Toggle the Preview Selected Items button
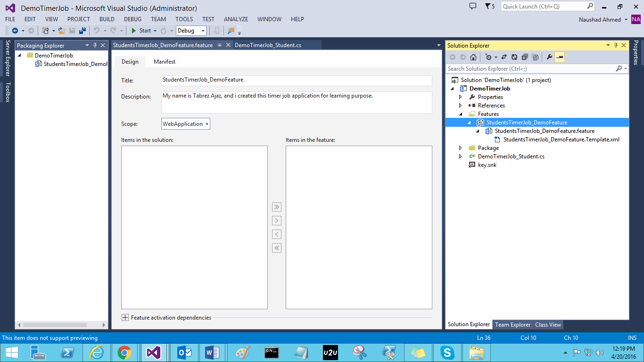The image size is (644, 362). coord(559,57)
